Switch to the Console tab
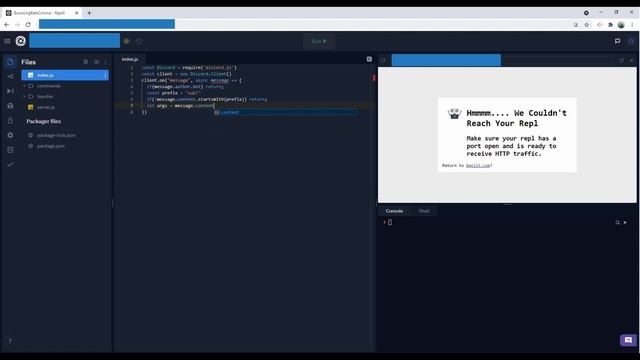Screen dimensions: 640x360 pyautogui.click(x=394, y=211)
